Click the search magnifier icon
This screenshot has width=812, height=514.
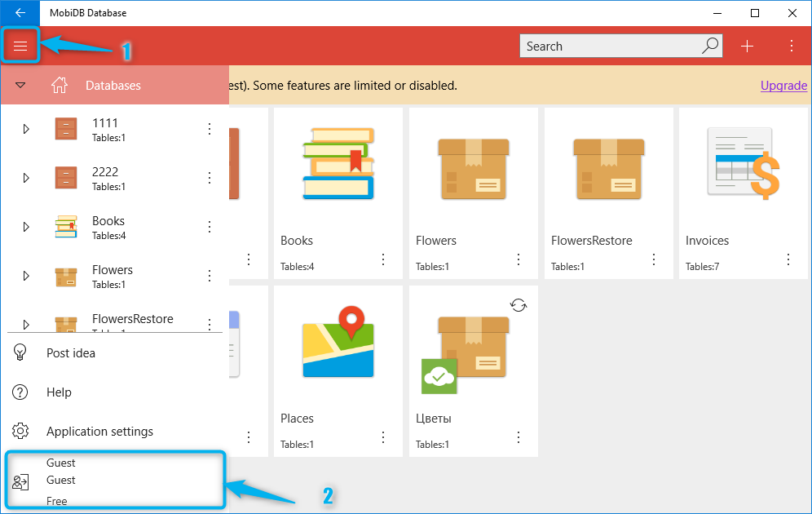pos(710,46)
